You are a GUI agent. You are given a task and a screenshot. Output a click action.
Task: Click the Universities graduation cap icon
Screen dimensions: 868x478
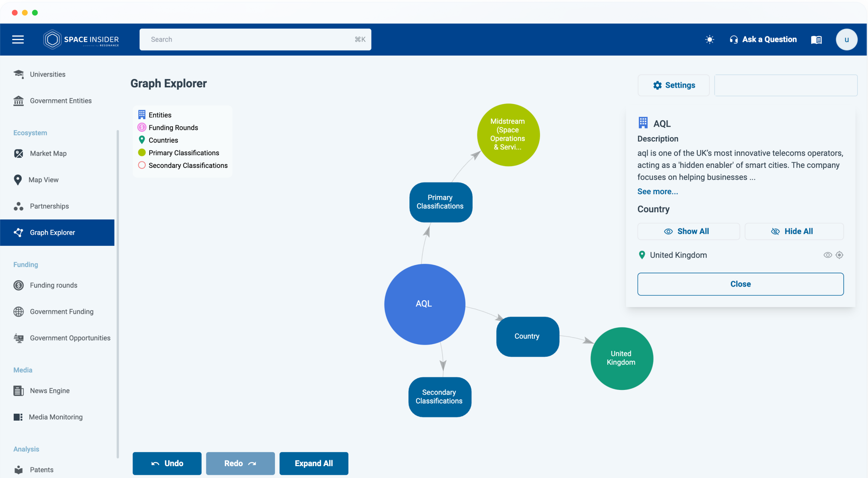point(18,74)
